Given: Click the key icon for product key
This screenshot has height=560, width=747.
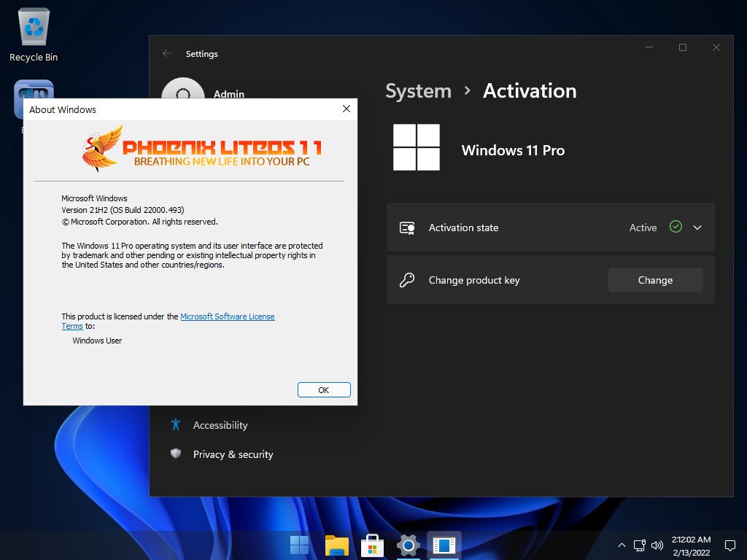Looking at the screenshot, I should 407,280.
